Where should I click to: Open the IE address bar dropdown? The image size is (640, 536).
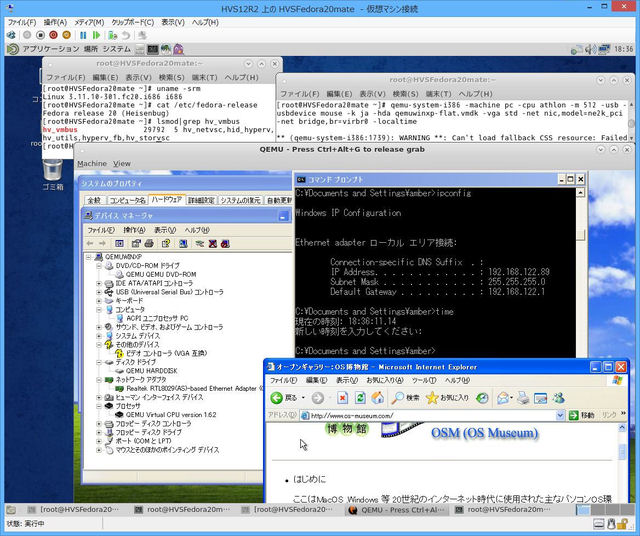point(560,416)
